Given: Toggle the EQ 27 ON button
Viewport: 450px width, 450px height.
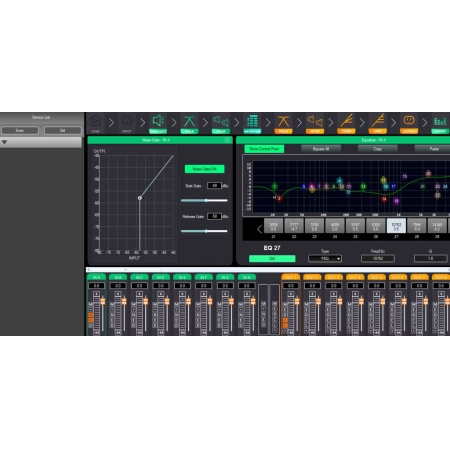Looking at the screenshot, I should [x=272, y=259].
